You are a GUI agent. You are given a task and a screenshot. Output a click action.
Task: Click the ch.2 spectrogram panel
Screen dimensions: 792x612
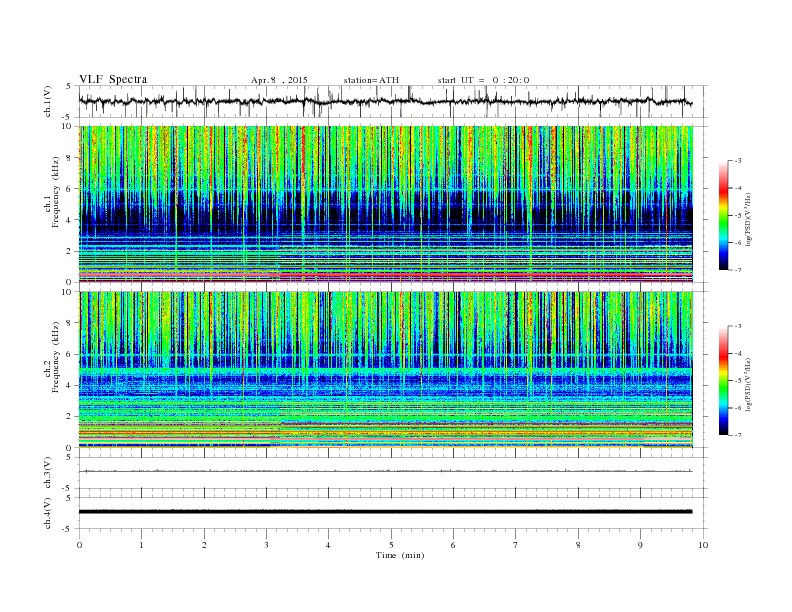coord(385,370)
